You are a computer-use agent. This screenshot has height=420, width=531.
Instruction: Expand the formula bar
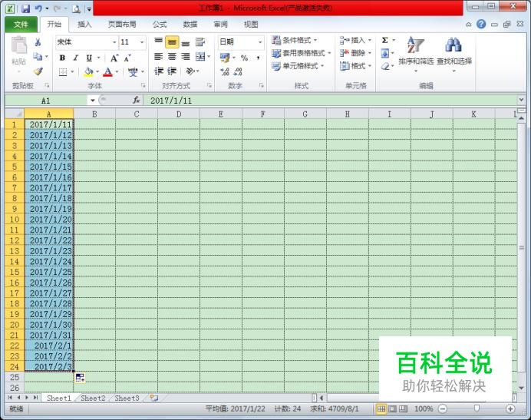click(521, 100)
